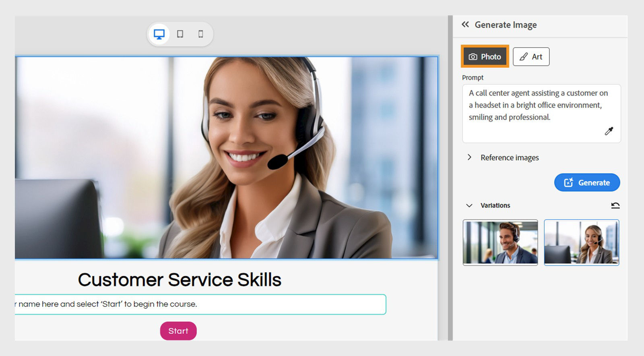Click the brush icon on the Art button
644x356 pixels.
tap(523, 57)
